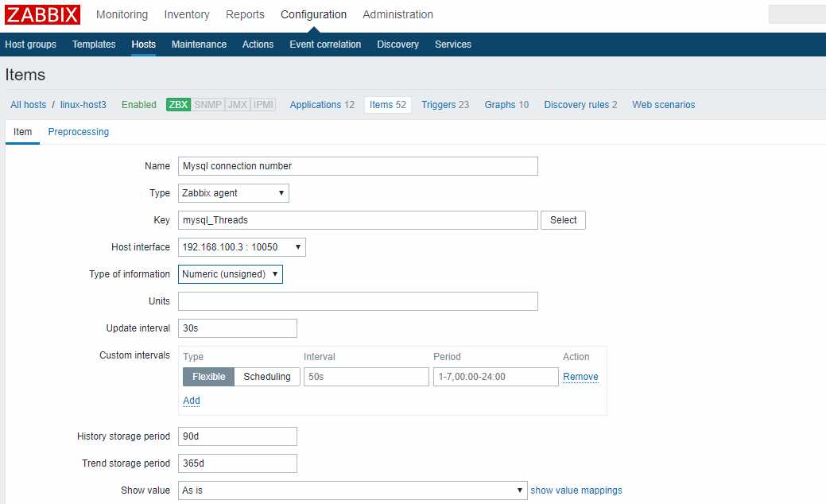Go to Maintenance submenu
Viewport: 826px width, 504px height.
click(199, 45)
